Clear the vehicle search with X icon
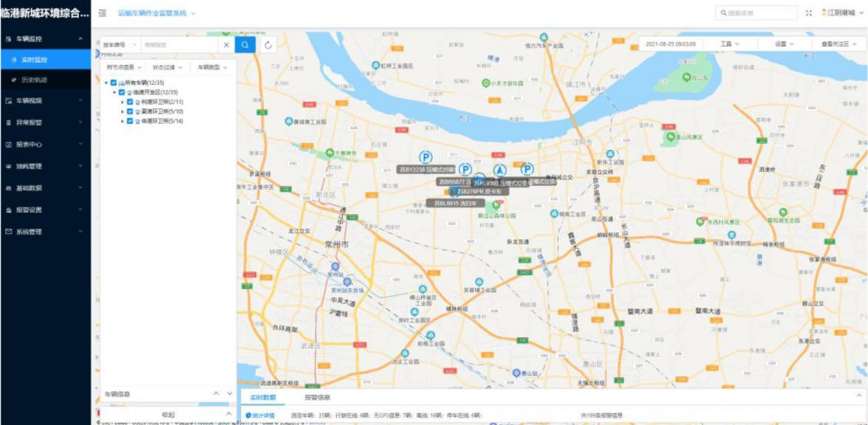Image resolution: width=868 pixels, height=425 pixels. (226, 45)
